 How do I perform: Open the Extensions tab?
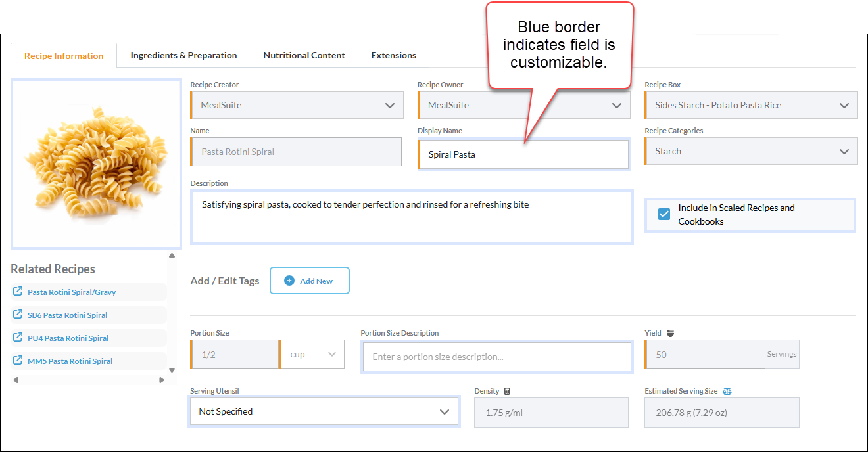click(x=393, y=55)
